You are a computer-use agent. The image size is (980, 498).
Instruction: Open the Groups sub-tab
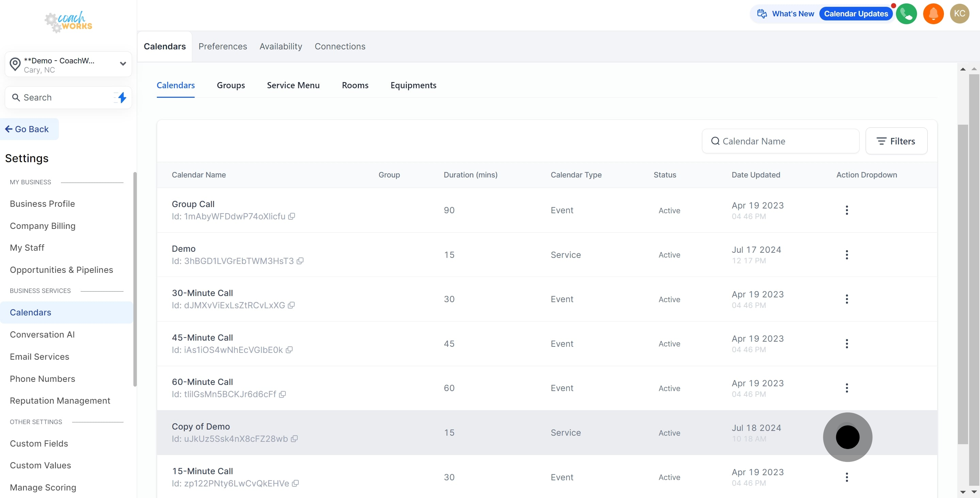231,85
